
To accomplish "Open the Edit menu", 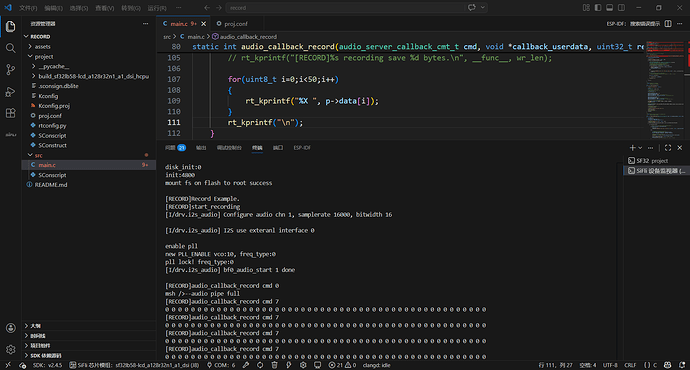I will (x=53, y=8).
